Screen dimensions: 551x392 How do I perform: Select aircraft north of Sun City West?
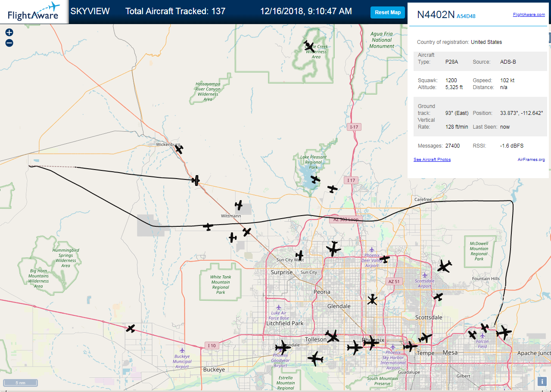[299, 255]
